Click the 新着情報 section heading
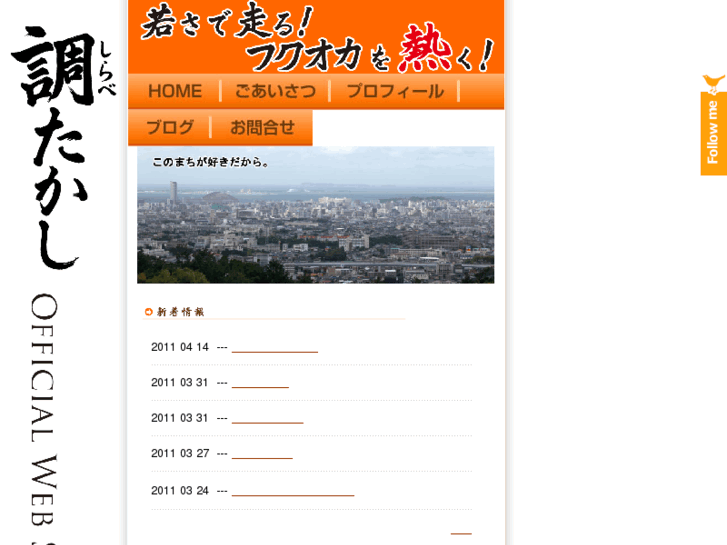Viewport: 727px width, 545px height. click(x=180, y=312)
